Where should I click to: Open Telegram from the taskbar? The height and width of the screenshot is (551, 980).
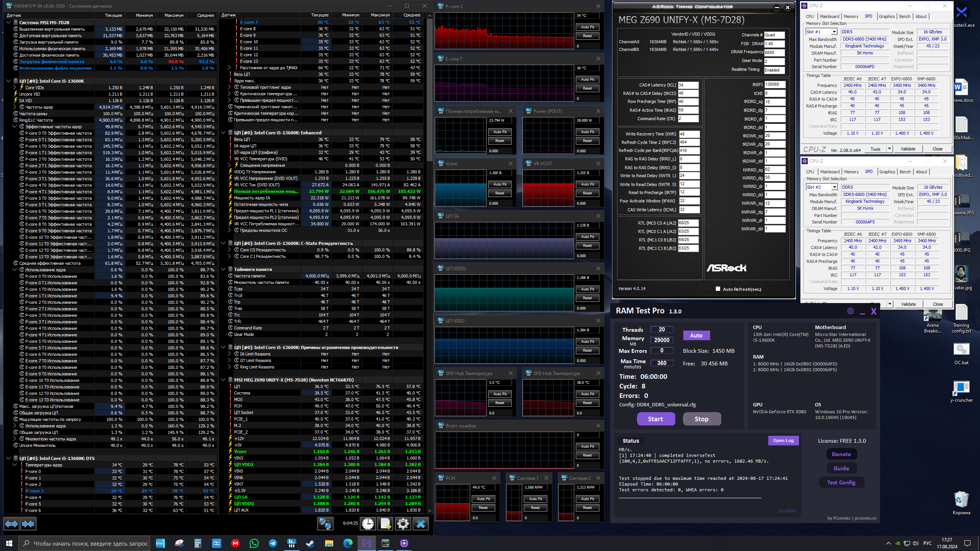tap(273, 543)
